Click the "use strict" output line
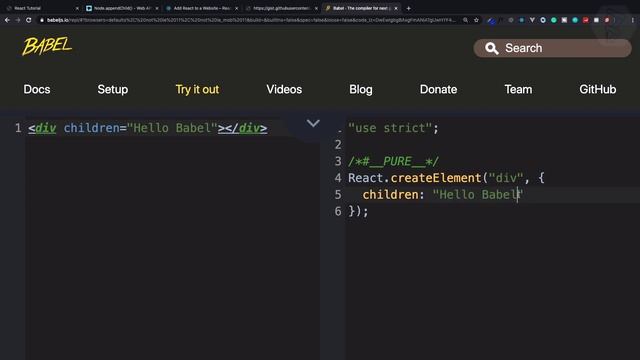This screenshot has height=360, width=640. 393,128
